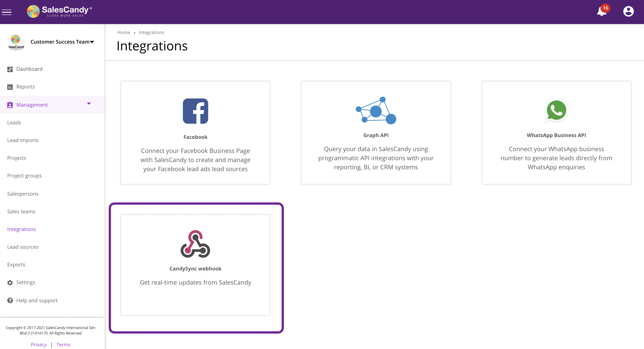The width and height of the screenshot is (644, 349).
Task: Expand the Customer Success Team dropdown
Action: [x=92, y=42]
